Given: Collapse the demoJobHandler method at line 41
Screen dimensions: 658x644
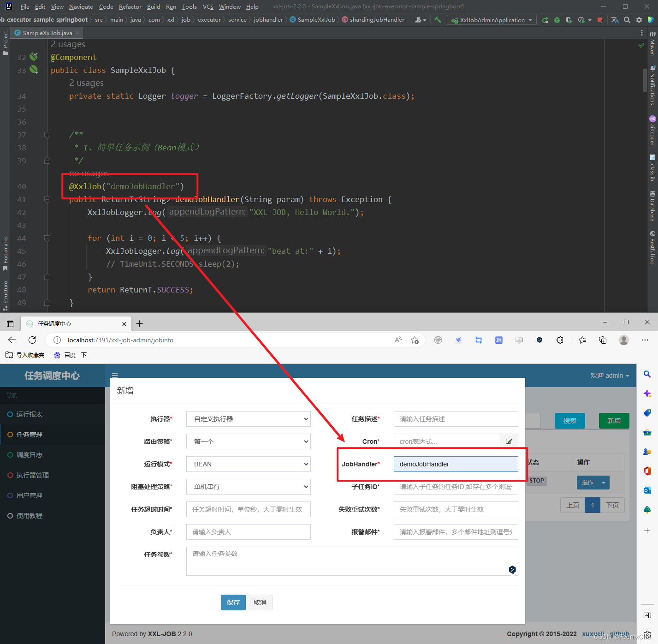Looking at the screenshot, I should (47, 199).
